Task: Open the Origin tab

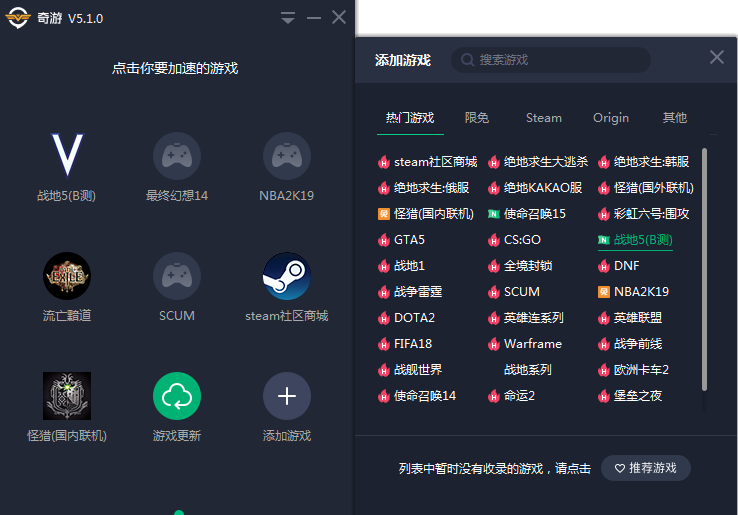Action: click(x=611, y=118)
